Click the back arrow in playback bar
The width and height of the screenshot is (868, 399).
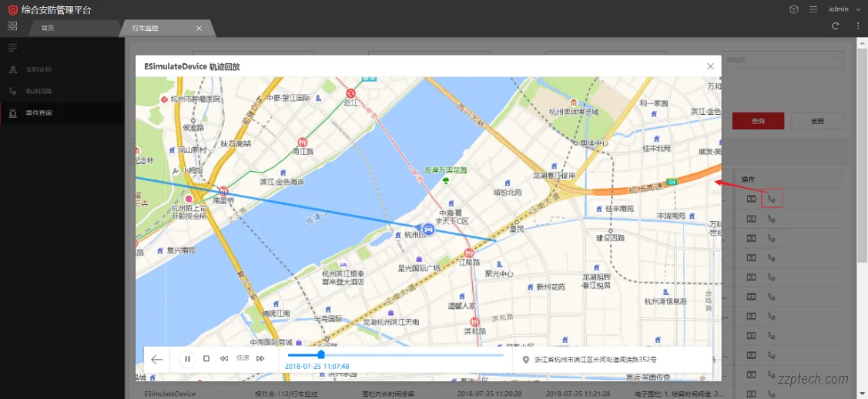click(157, 359)
